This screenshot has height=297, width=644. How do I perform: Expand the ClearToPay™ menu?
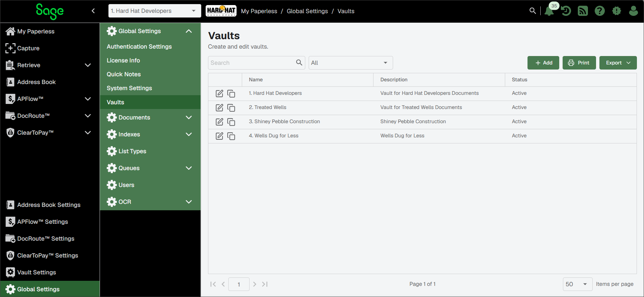pyautogui.click(x=88, y=133)
